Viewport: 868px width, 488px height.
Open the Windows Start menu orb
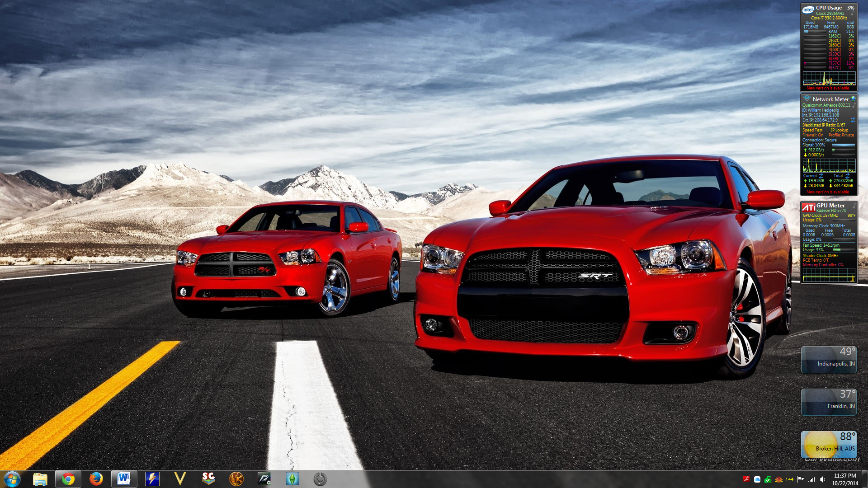(x=12, y=479)
